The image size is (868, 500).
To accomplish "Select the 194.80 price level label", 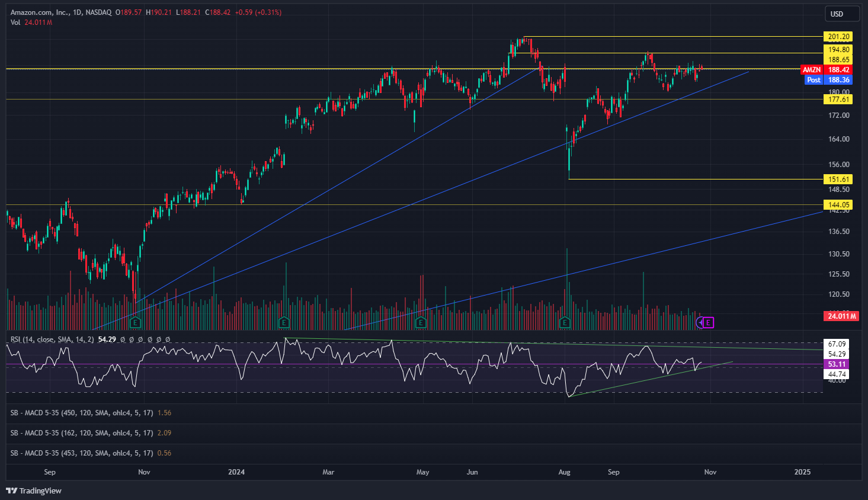I will point(838,50).
